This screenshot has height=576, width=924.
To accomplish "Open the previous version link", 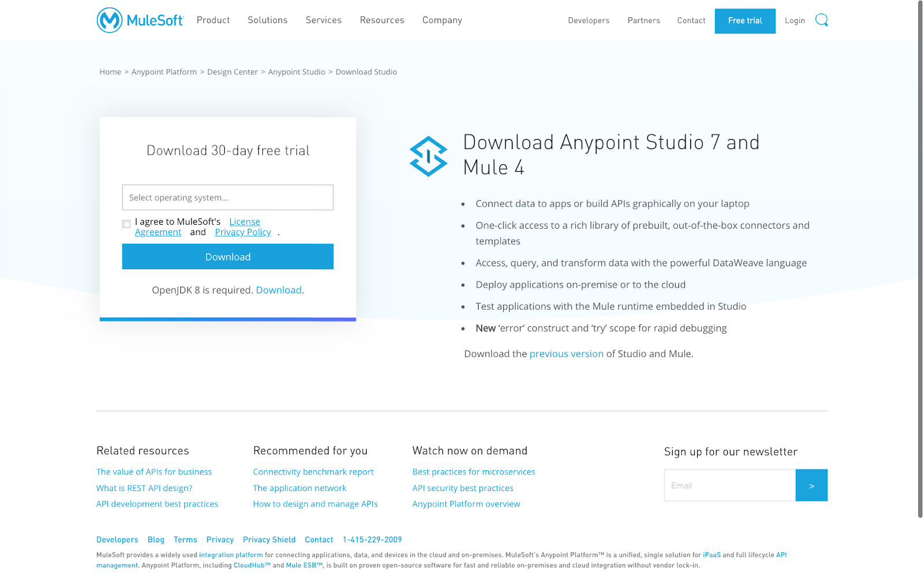I will click(567, 354).
